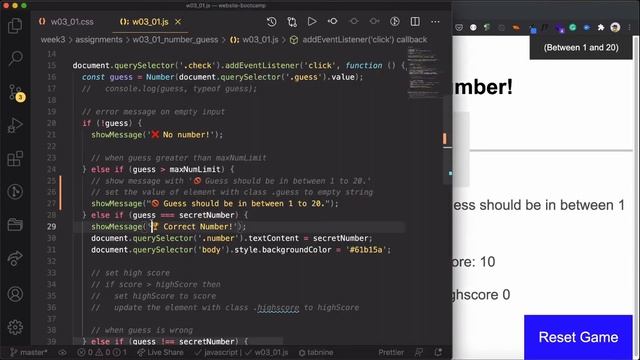Screen dimensions: 640x360
Task: Click the browser page scrollbar
Action: pyautogui.click(x=636, y=198)
